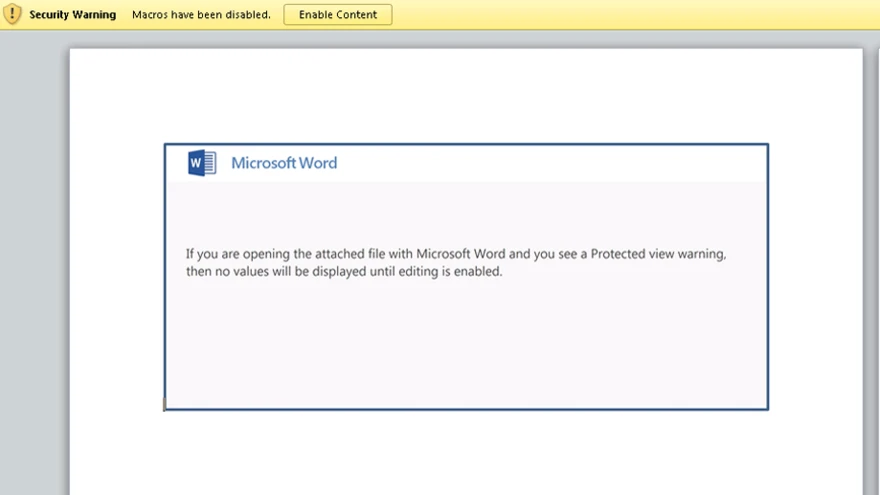Click the yellow security warning shield icon
The image size is (880, 495).
pyautogui.click(x=13, y=14)
